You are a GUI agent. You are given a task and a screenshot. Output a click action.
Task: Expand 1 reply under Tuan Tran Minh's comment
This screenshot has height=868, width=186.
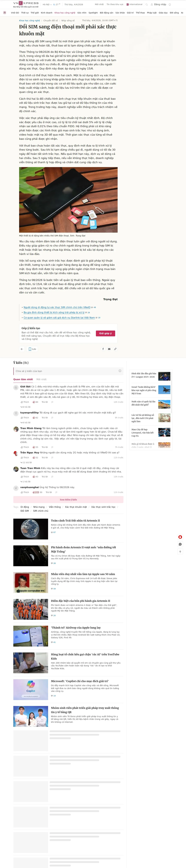tap(25, 481)
